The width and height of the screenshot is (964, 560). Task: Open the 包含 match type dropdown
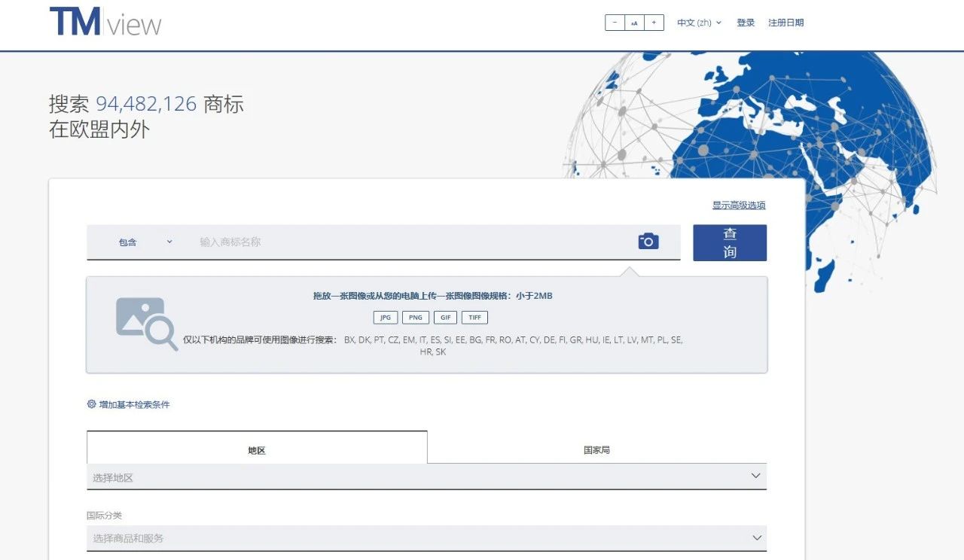click(x=145, y=242)
